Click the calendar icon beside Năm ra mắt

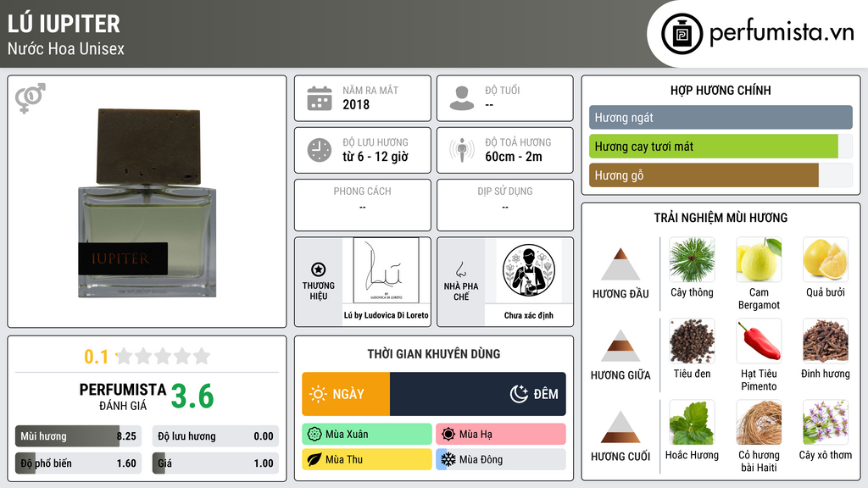[320, 98]
